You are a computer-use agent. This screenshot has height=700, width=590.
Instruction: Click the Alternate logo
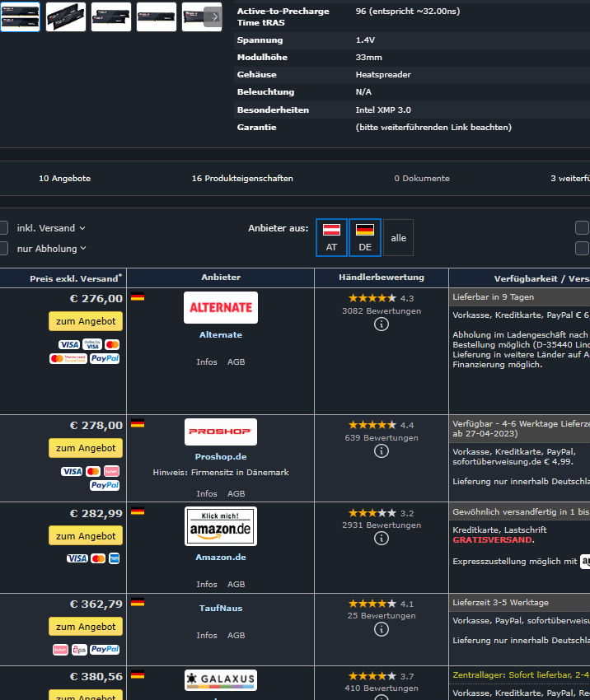(221, 308)
